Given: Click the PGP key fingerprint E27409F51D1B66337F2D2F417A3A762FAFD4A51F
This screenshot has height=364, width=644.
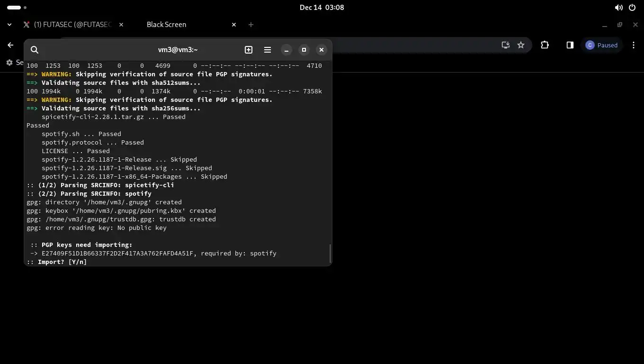Looking at the screenshot, I should point(117,253).
